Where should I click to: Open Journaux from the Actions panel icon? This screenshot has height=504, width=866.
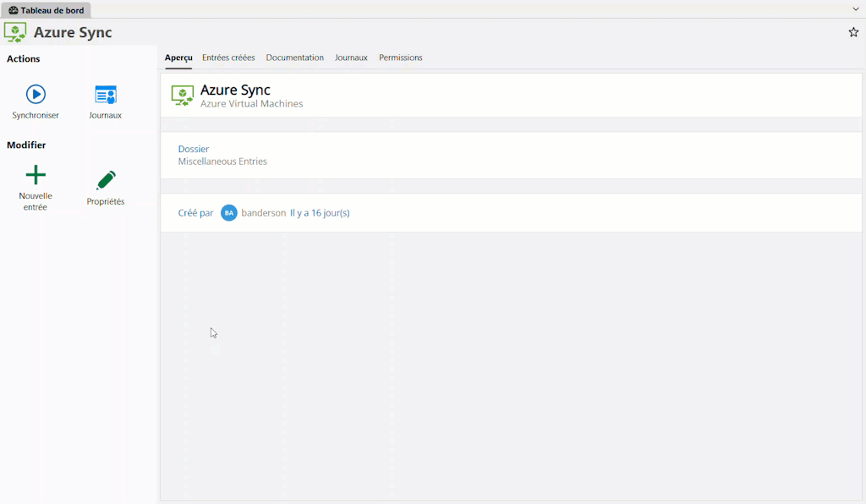pos(105,95)
